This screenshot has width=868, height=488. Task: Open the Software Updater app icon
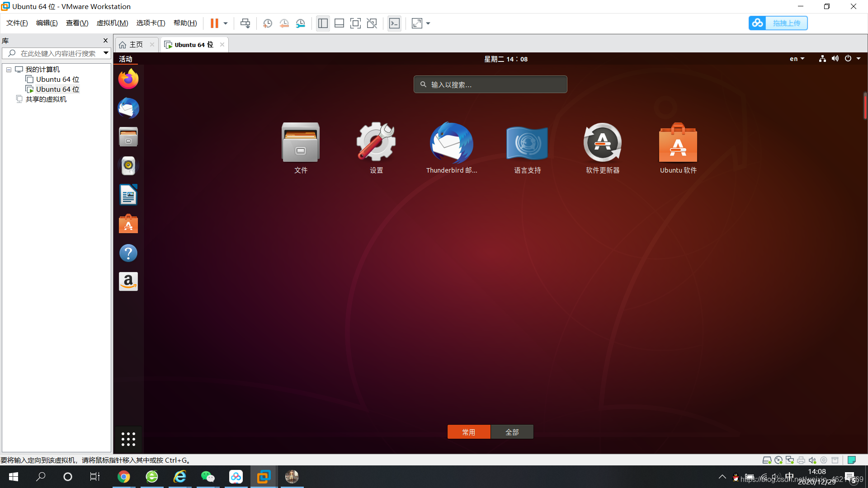(x=602, y=143)
